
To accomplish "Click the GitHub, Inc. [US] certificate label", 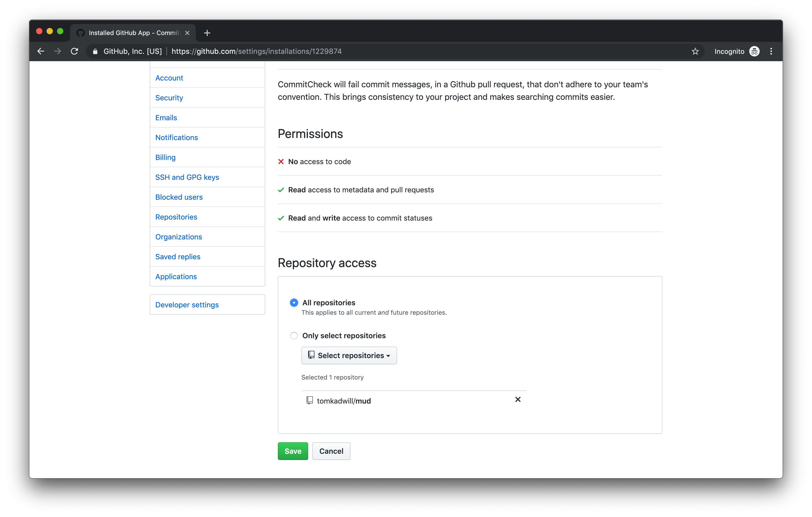I will tap(133, 51).
